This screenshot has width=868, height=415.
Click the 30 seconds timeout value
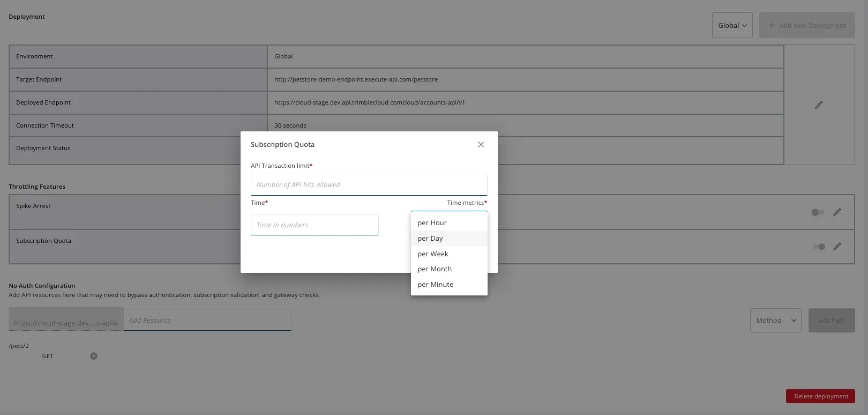click(x=290, y=125)
